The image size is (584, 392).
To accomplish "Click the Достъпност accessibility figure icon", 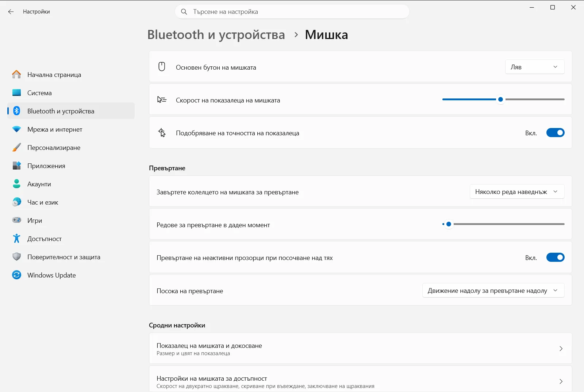I will click(x=16, y=238).
